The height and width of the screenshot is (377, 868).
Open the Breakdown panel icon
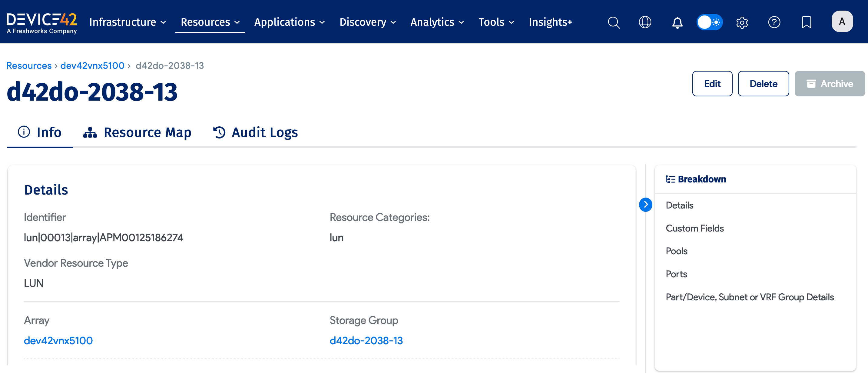(671, 179)
